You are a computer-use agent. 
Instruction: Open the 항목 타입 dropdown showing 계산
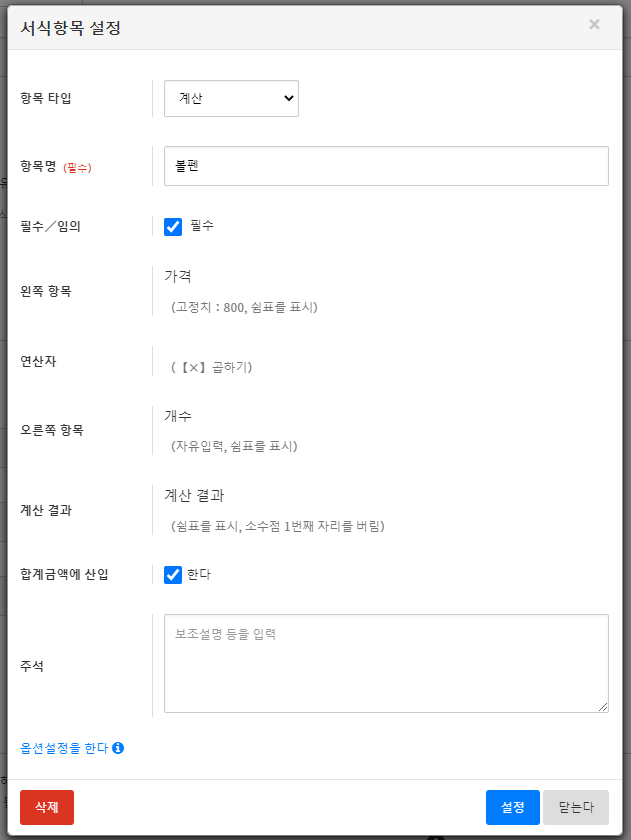click(231, 98)
